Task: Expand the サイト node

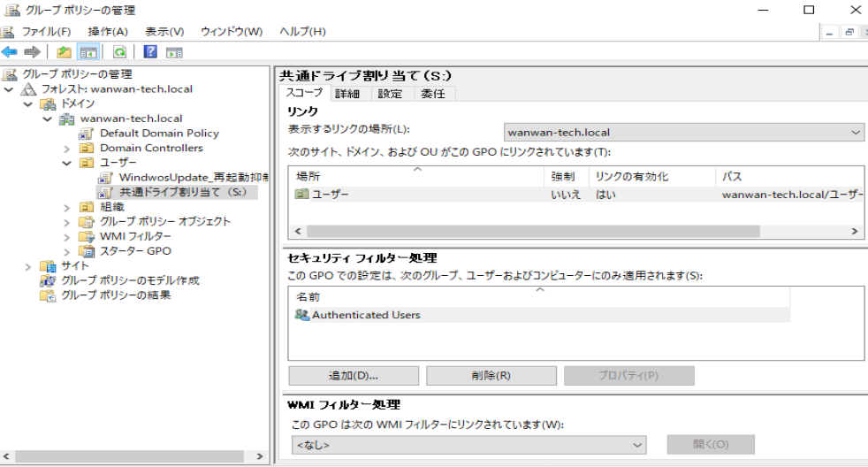Action: pyautogui.click(x=27, y=266)
